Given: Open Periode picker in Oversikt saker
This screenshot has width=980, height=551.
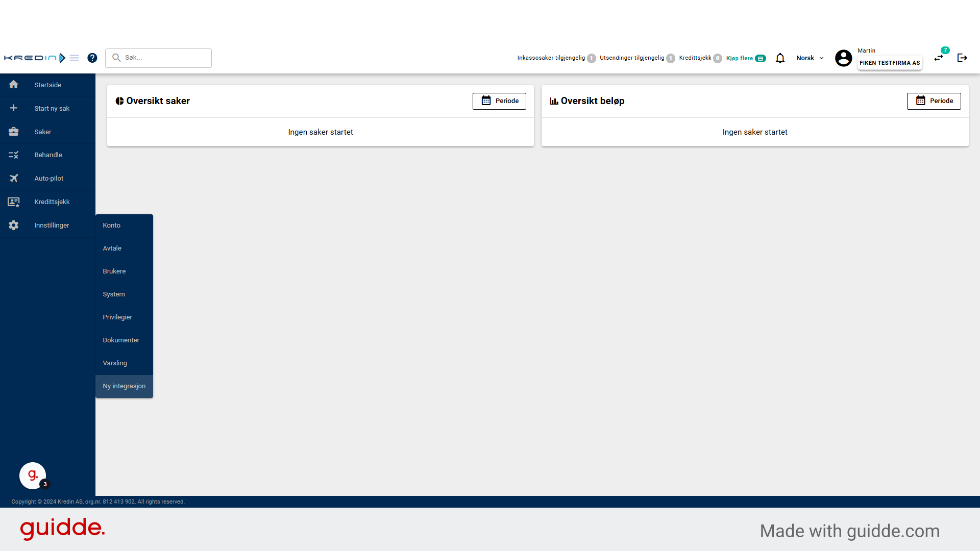Looking at the screenshot, I should (499, 101).
